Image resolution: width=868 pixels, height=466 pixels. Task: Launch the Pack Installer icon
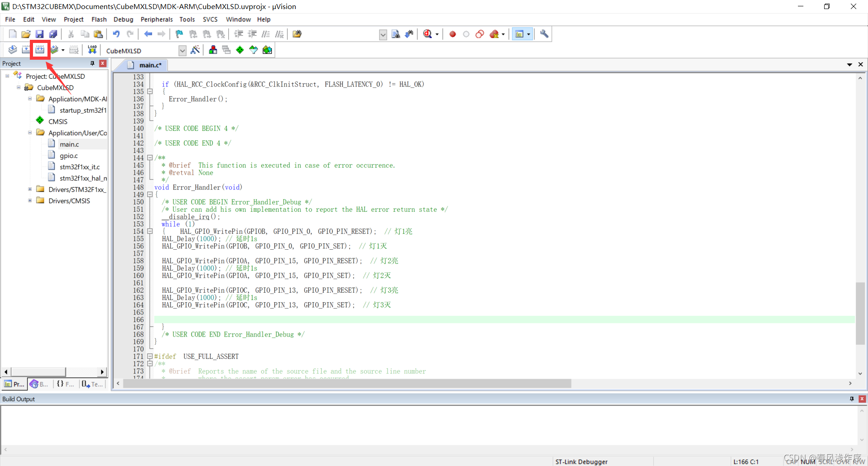point(267,50)
